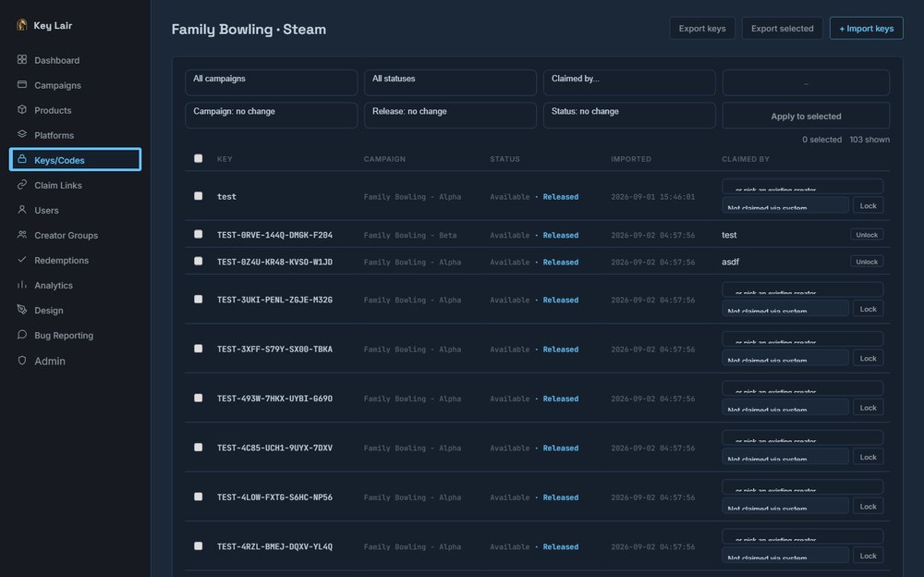Lock key TEST-4C85-UCH1-9UYX-7DXV

tap(868, 457)
